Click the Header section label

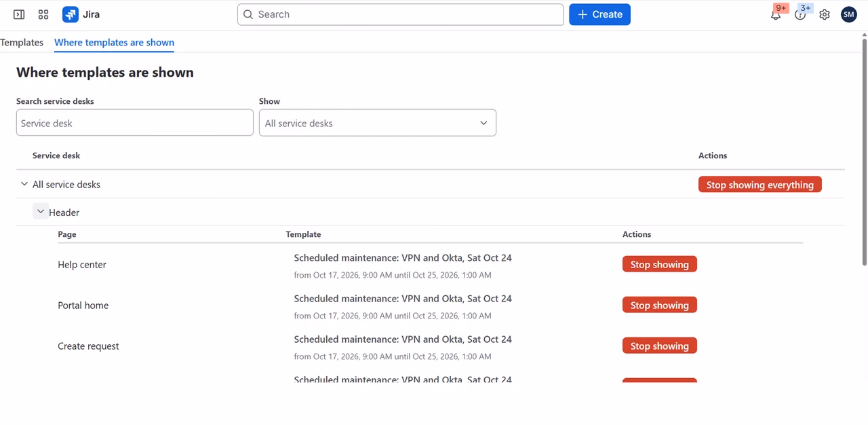coord(64,212)
